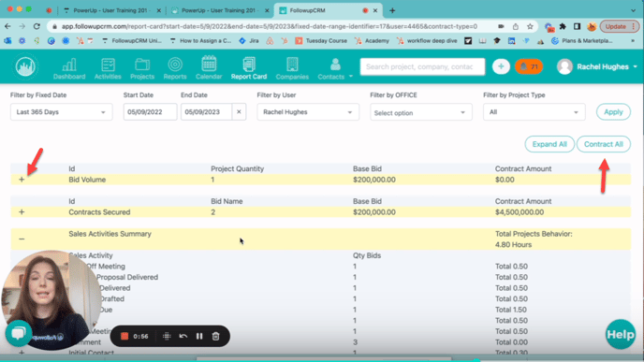
Task: Open the Contacts nav icon
Action: (331, 68)
